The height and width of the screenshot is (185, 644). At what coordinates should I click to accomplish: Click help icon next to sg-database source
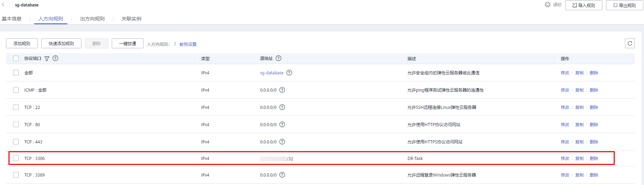pos(289,73)
